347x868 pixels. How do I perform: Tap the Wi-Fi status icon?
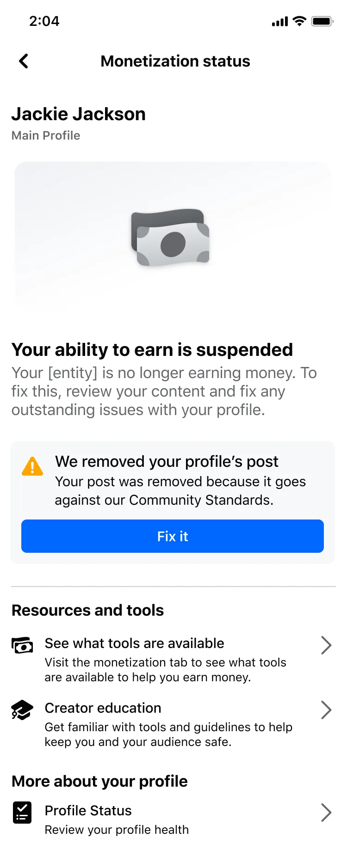[300, 21]
